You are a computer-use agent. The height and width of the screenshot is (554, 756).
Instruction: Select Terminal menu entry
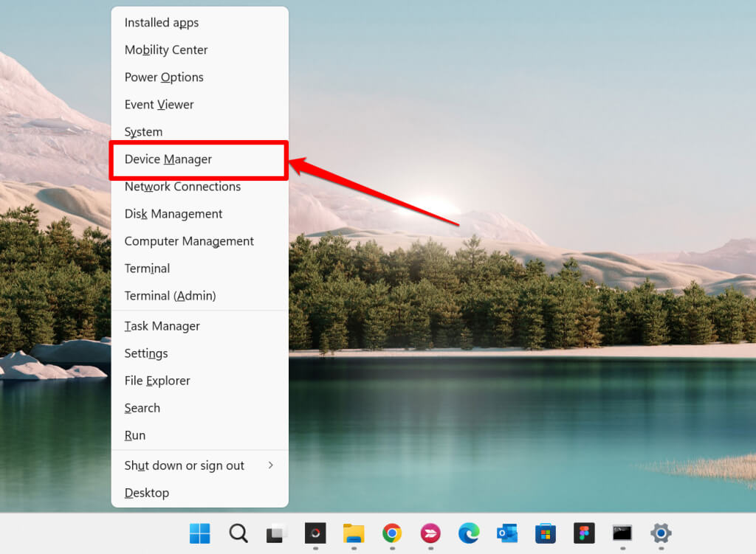tap(199, 269)
